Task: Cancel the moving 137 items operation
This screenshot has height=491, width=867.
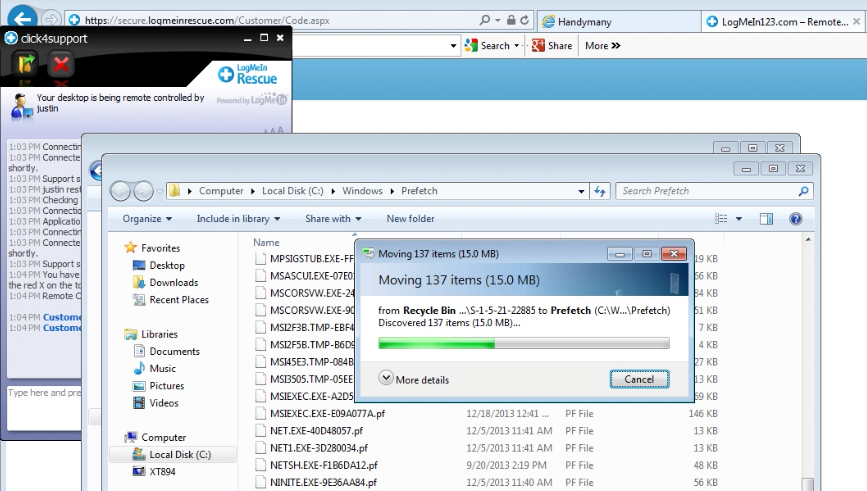Action: 639,380
